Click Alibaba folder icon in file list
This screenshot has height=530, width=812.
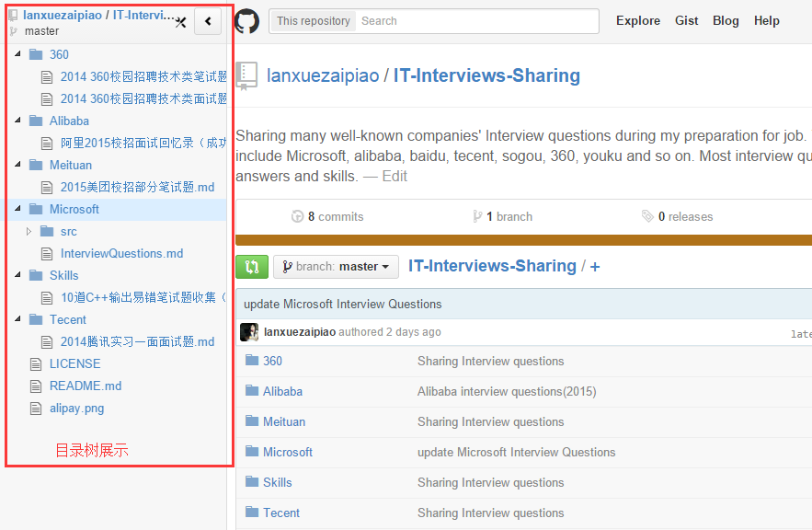point(252,390)
